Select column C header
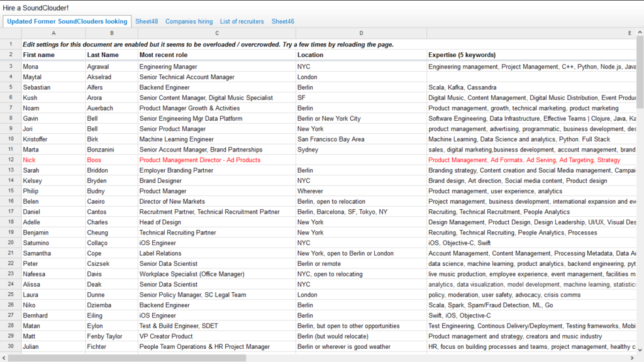The height and width of the screenshot is (362, 644). (217, 33)
